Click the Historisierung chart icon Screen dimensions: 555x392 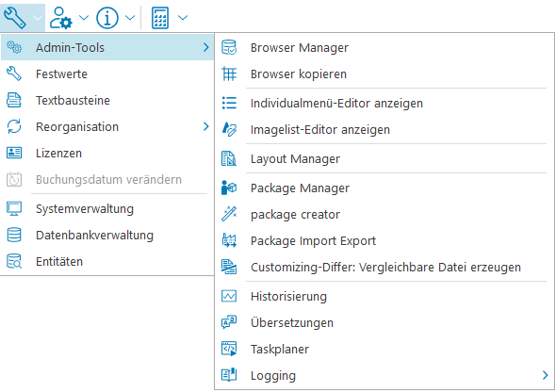tap(229, 296)
